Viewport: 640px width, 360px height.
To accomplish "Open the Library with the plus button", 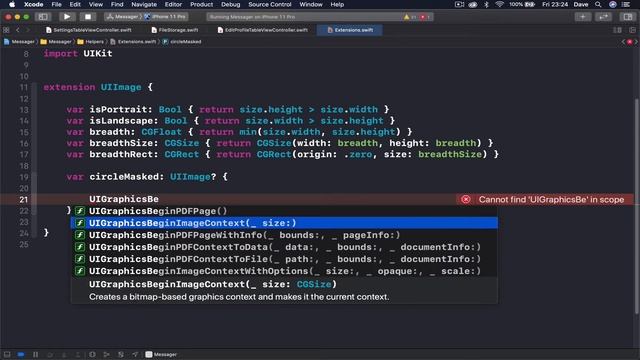I will [582, 17].
